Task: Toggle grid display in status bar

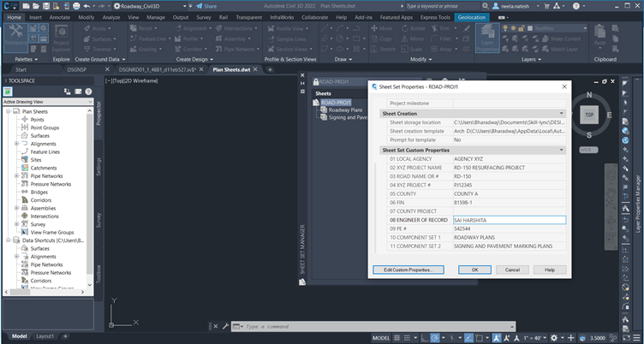Action: (x=397, y=338)
